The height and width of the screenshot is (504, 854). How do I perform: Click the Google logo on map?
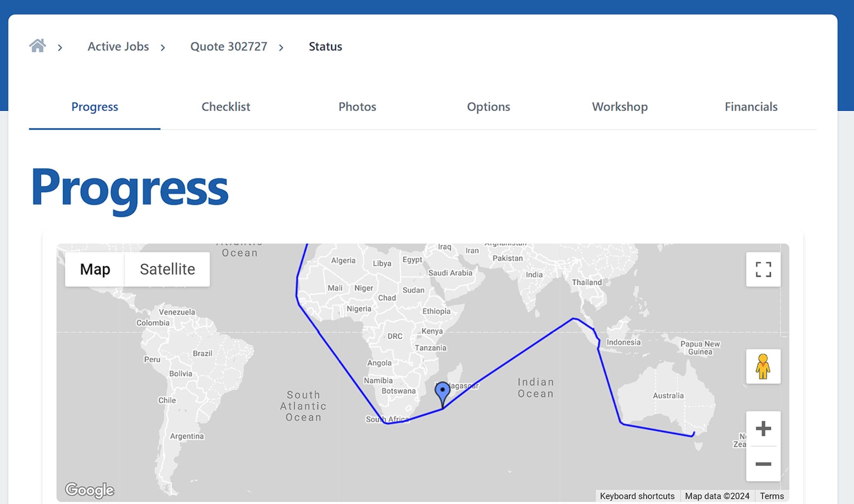click(90, 490)
